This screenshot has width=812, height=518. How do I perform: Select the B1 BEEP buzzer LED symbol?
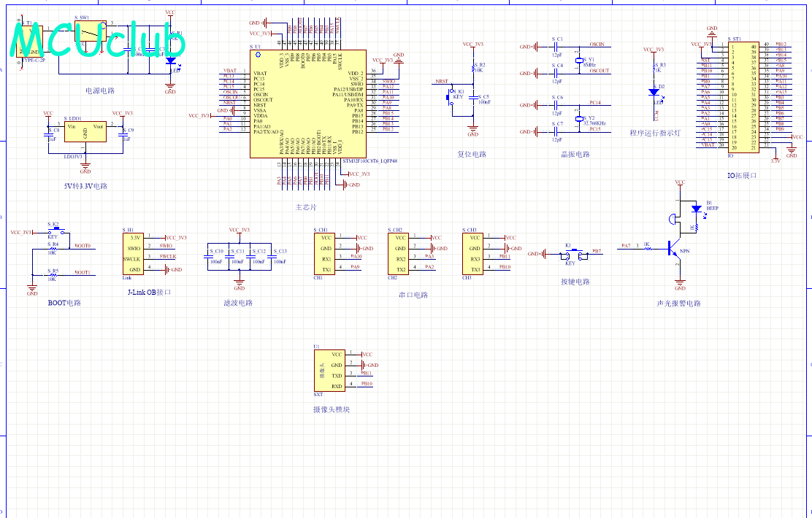point(697,209)
